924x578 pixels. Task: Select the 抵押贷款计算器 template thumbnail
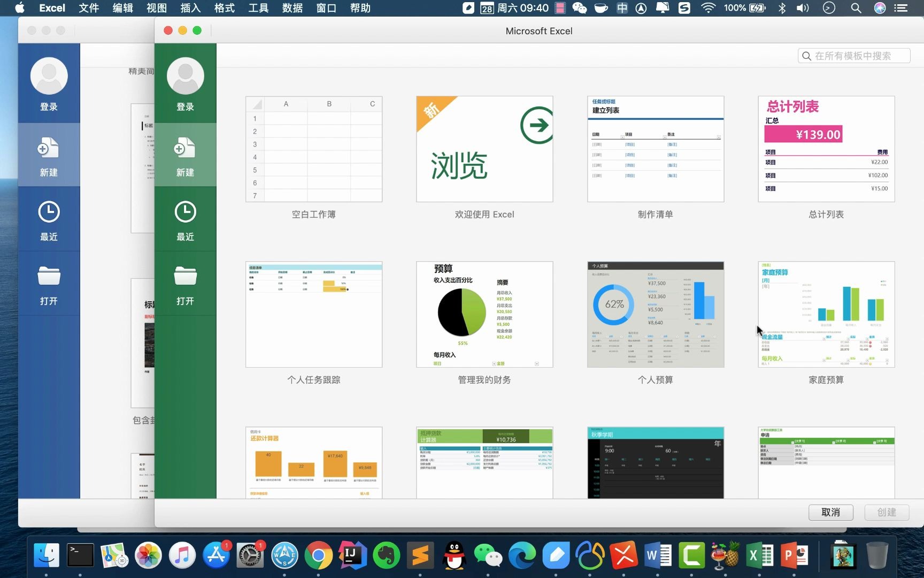click(484, 463)
